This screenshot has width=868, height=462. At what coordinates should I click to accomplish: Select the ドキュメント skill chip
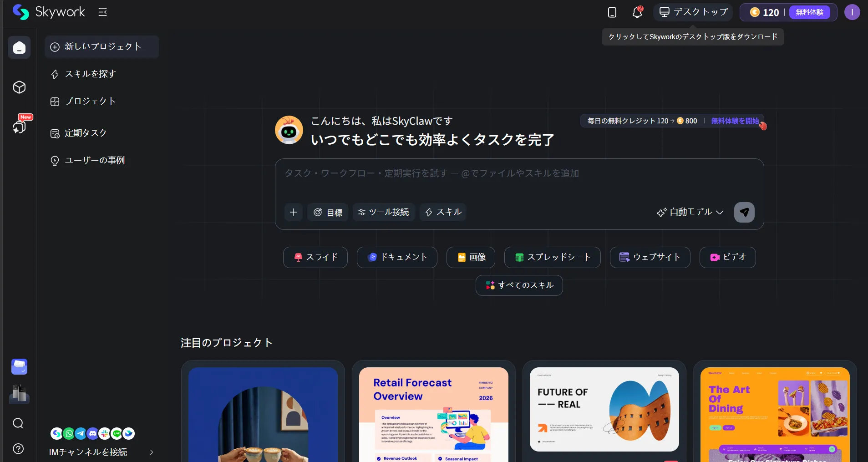397,257
